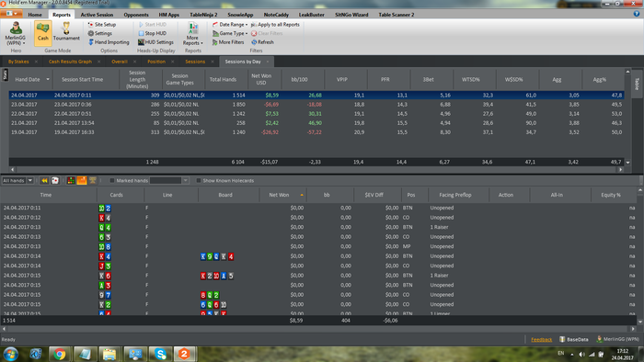This screenshot has height=362, width=644.
Task: Open the MerlinGG (WPN) hero selector
Action: [16, 34]
